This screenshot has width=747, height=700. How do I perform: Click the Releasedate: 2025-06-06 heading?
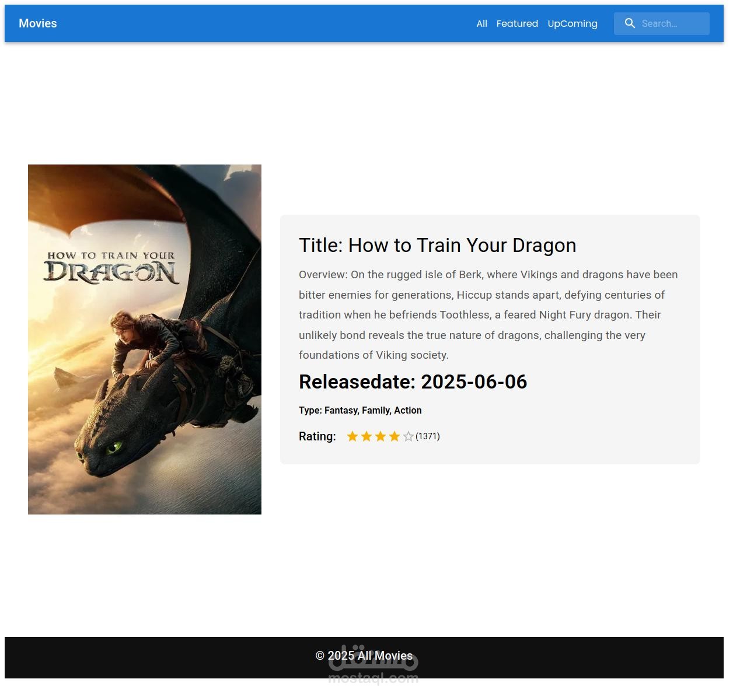(413, 381)
